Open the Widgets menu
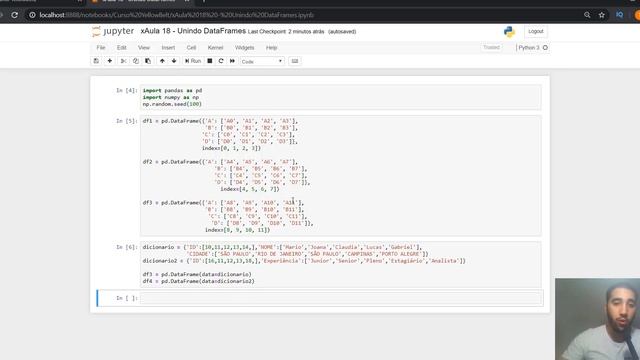Viewport: 640px width, 360px height. click(244, 48)
